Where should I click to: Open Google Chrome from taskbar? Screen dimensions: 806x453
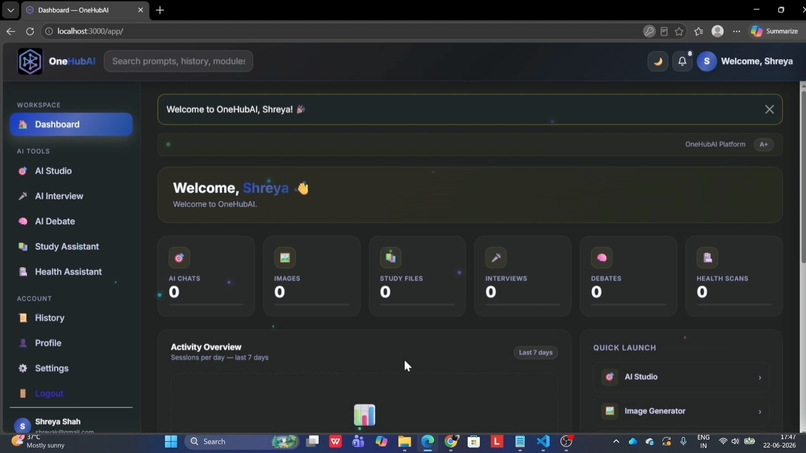pos(451,442)
